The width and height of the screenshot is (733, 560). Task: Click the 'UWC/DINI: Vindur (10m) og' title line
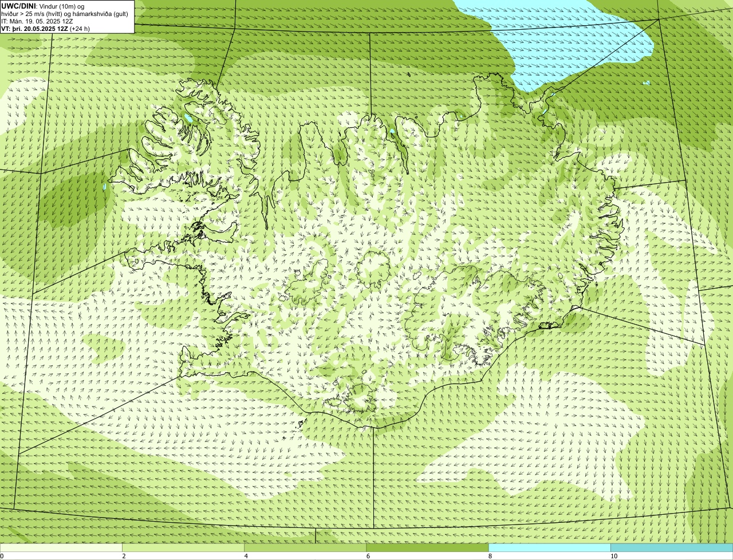pyautogui.click(x=43, y=6)
